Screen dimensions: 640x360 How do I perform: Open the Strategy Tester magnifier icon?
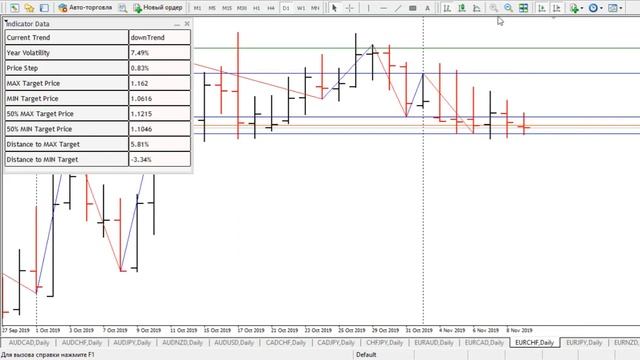(122, 8)
